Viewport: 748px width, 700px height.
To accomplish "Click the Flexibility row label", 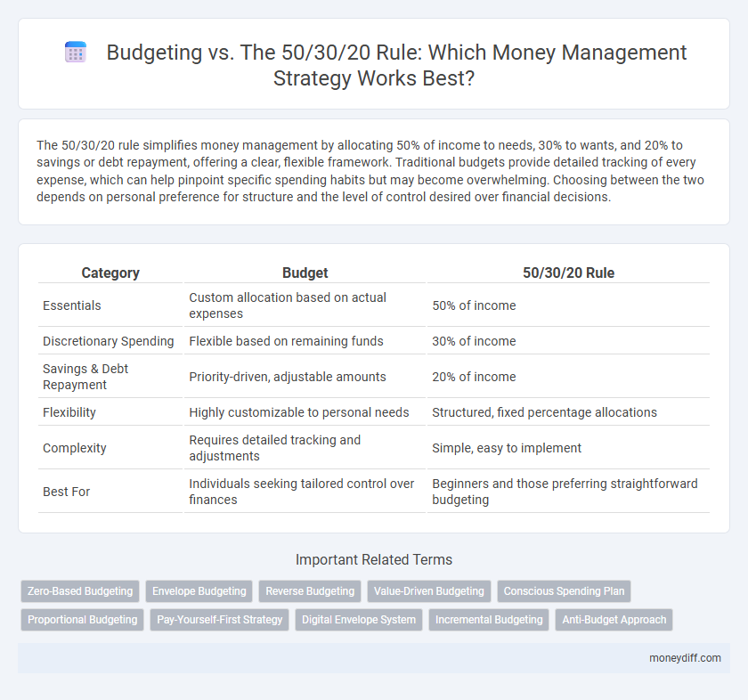I will (x=71, y=411).
